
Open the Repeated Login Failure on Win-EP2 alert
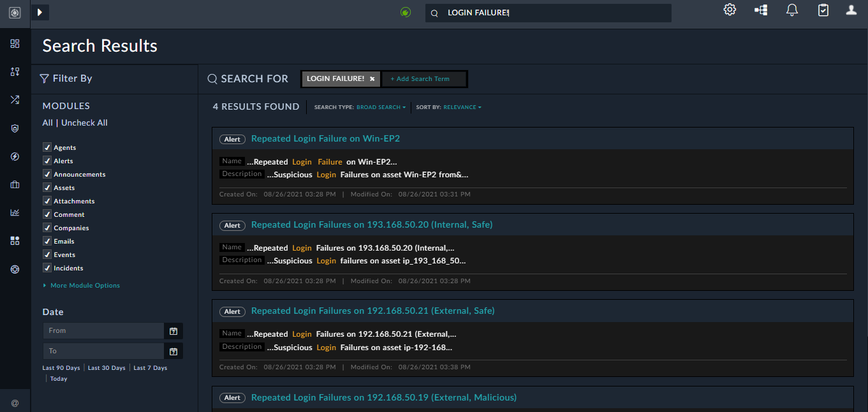click(325, 138)
